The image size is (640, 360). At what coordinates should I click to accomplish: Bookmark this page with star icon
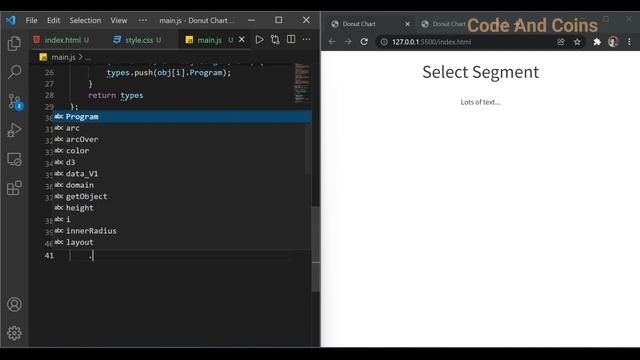pos(577,42)
